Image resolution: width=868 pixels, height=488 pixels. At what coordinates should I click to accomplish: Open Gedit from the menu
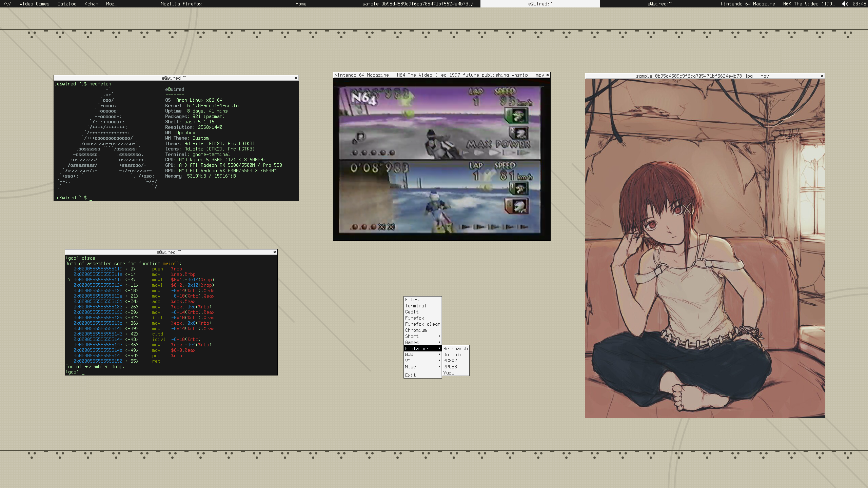click(422, 312)
